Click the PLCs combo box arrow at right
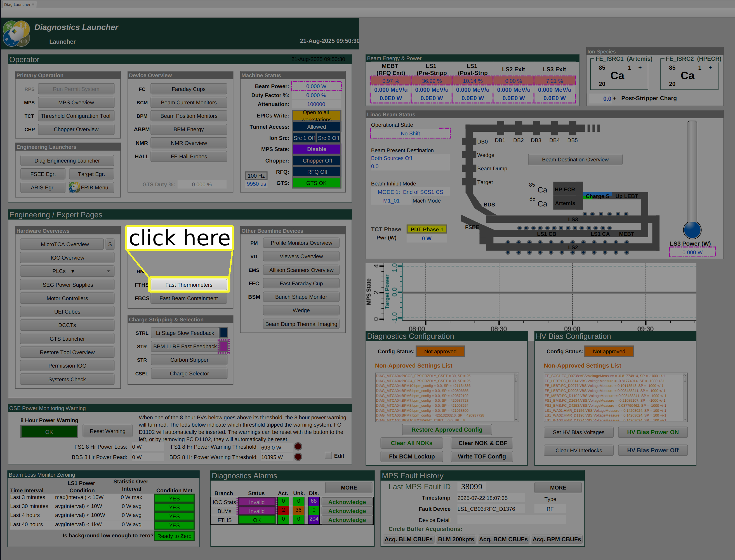The width and height of the screenshot is (735, 560). point(109,271)
